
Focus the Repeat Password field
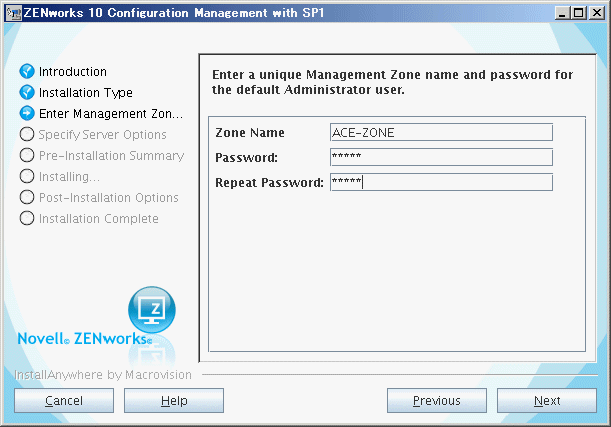tap(441, 182)
